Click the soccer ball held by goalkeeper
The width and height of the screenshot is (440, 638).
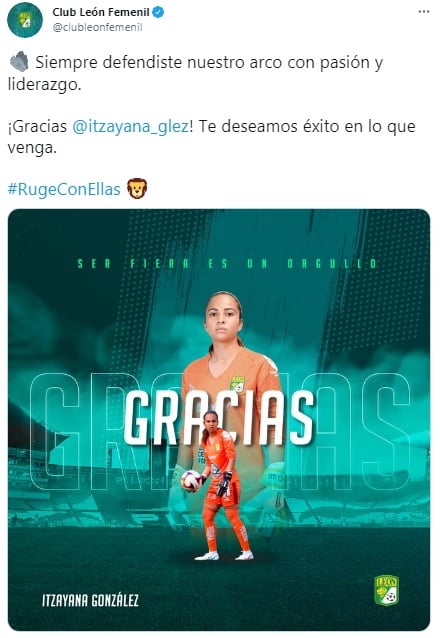coord(191,481)
